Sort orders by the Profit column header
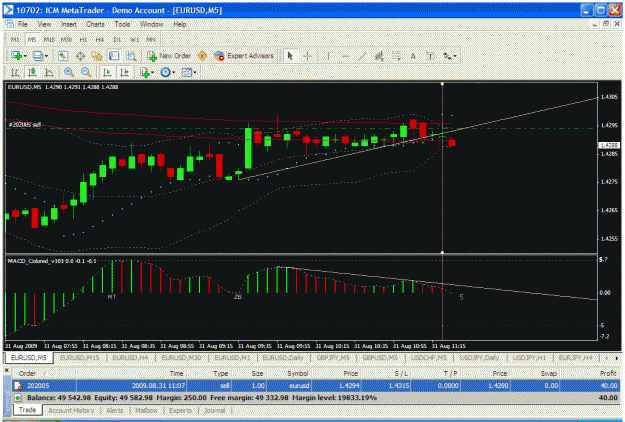Viewport: 625px width, 422px height. 608,373
